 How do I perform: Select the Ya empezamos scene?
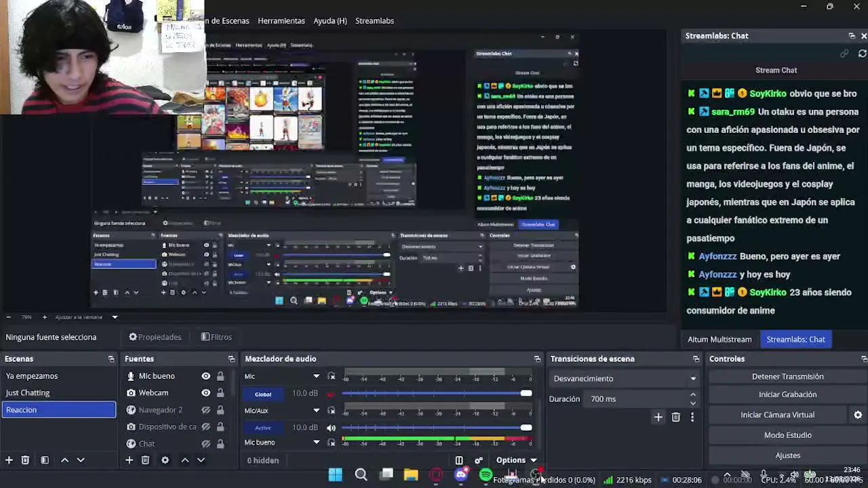click(x=59, y=376)
